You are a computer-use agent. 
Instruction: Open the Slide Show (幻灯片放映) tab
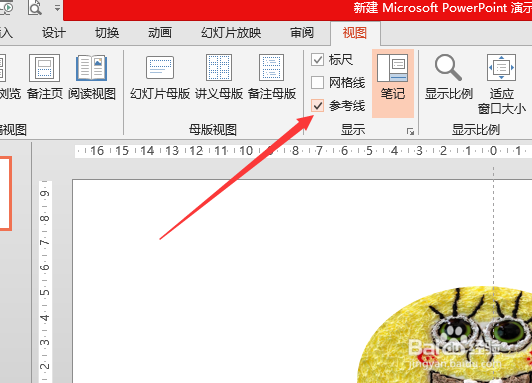[x=231, y=33]
